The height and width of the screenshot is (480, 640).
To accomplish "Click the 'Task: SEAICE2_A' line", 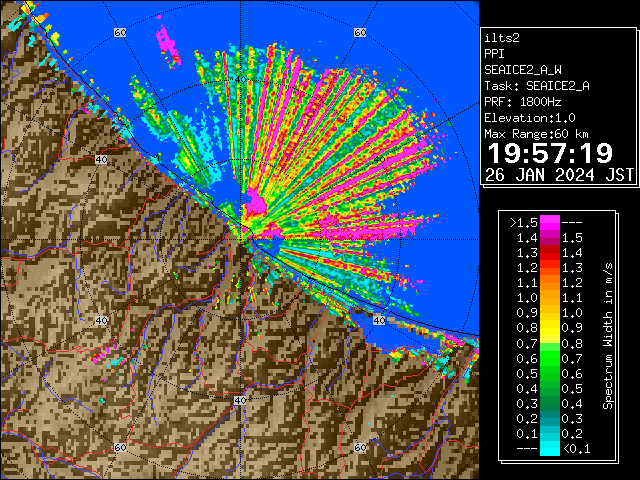I will pos(537,86).
